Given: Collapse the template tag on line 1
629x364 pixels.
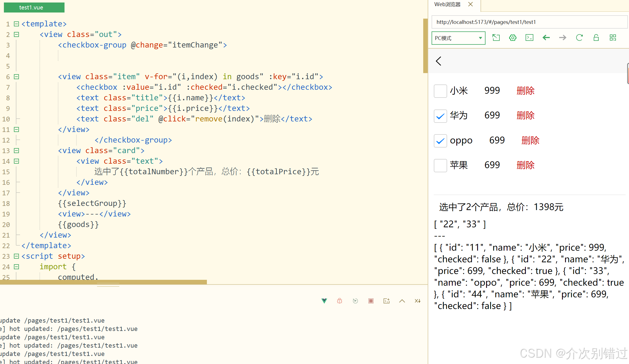Looking at the screenshot, I should point(16,24).
